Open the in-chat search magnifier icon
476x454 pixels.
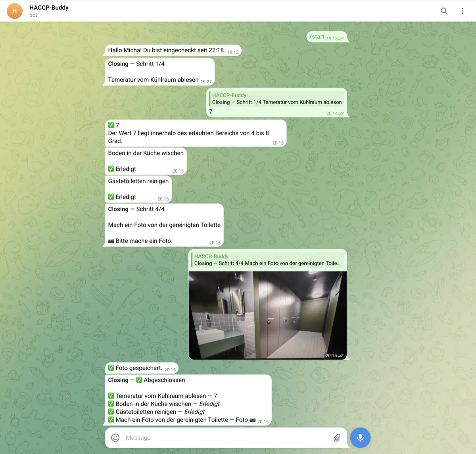click(x=444, y=11)
